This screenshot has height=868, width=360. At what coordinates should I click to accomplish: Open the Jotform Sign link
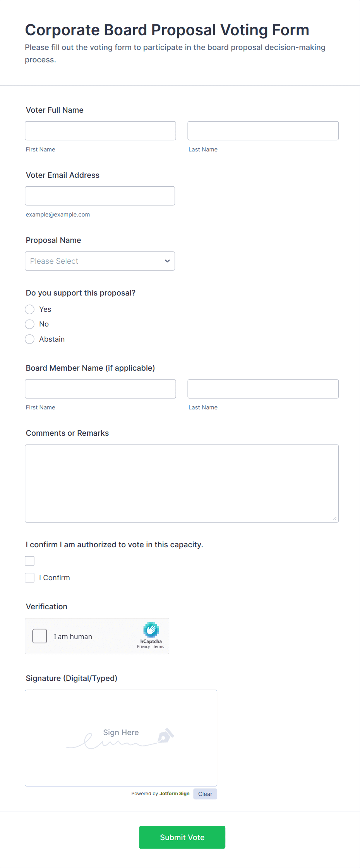point(174,793)
